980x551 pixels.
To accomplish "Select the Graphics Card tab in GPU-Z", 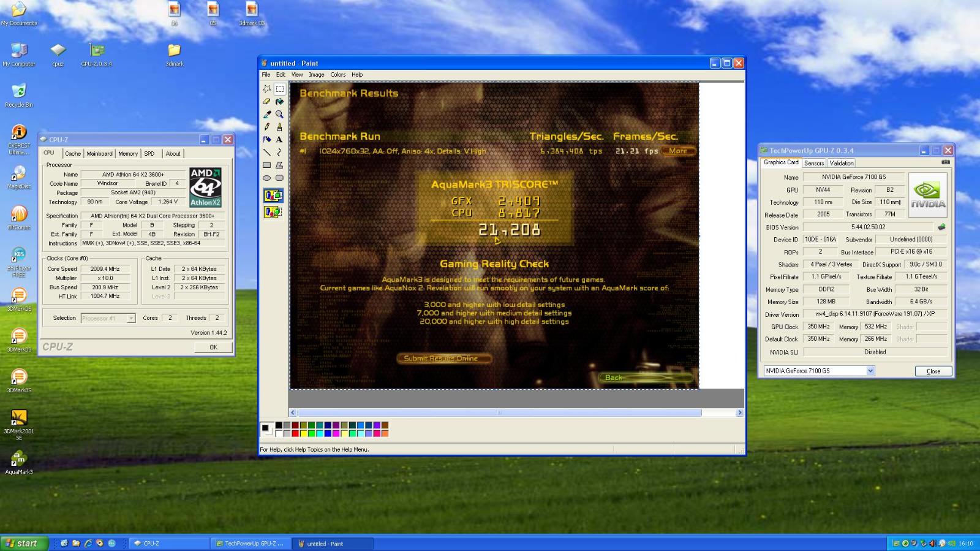I will coord(781,162).
